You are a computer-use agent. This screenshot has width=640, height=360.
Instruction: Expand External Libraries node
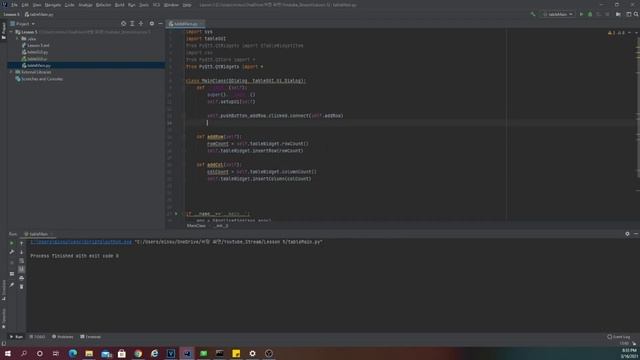(x=11, y=72)
